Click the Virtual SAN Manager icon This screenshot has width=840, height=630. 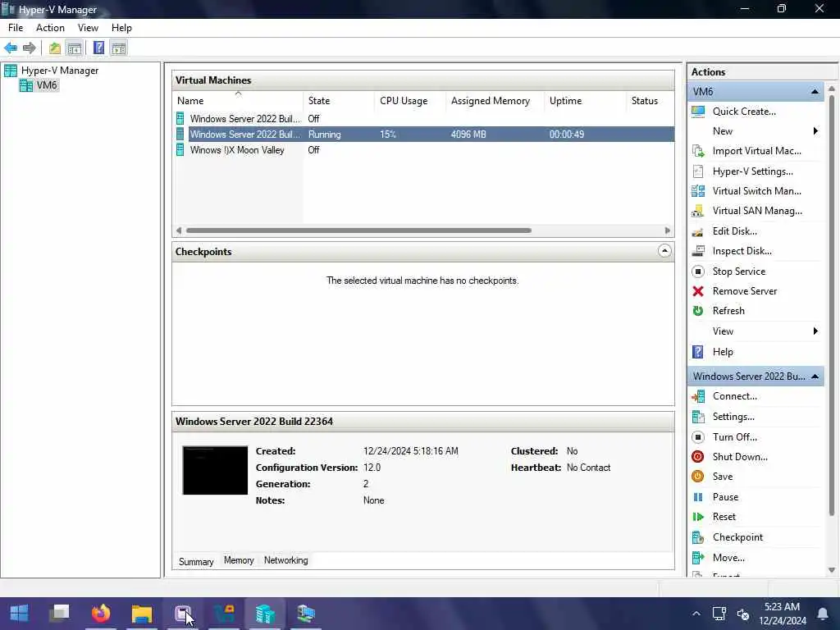pyautogui.click(x=698, y=211)
